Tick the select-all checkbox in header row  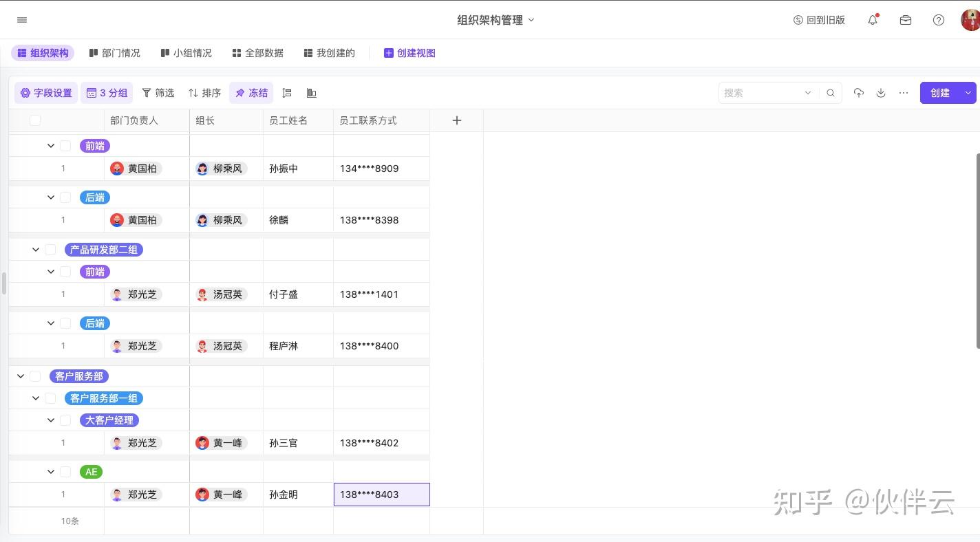point(35,120)
